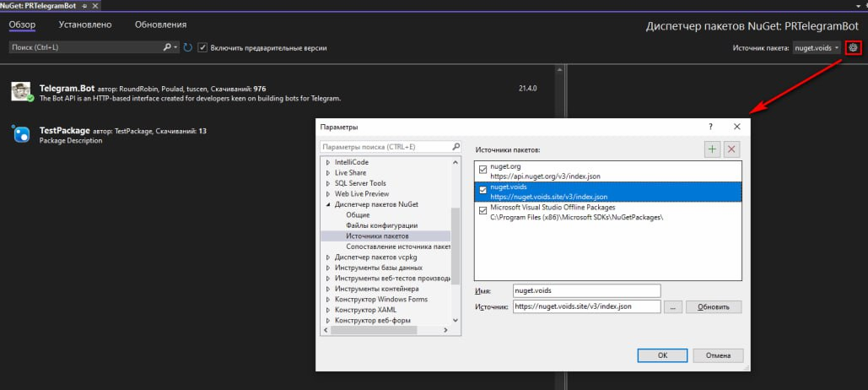Click the Имя input field
The image size is (868, 390).
(x=587, y=291)
